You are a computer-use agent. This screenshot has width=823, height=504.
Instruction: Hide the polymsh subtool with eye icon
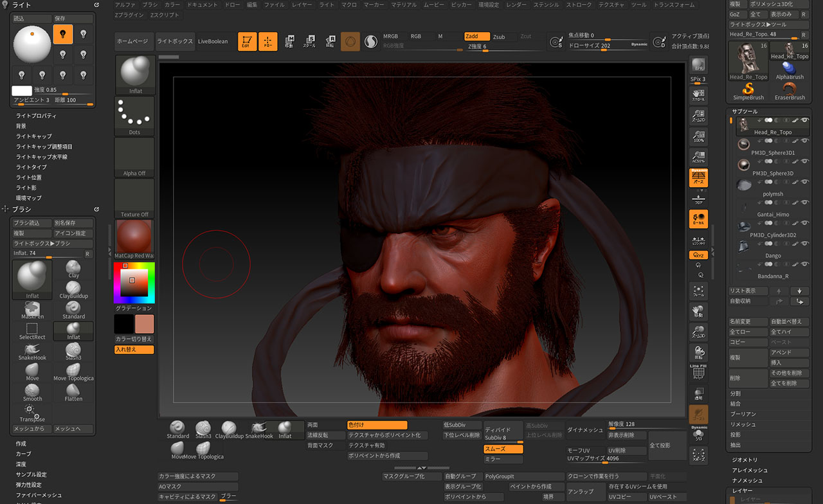805,183
